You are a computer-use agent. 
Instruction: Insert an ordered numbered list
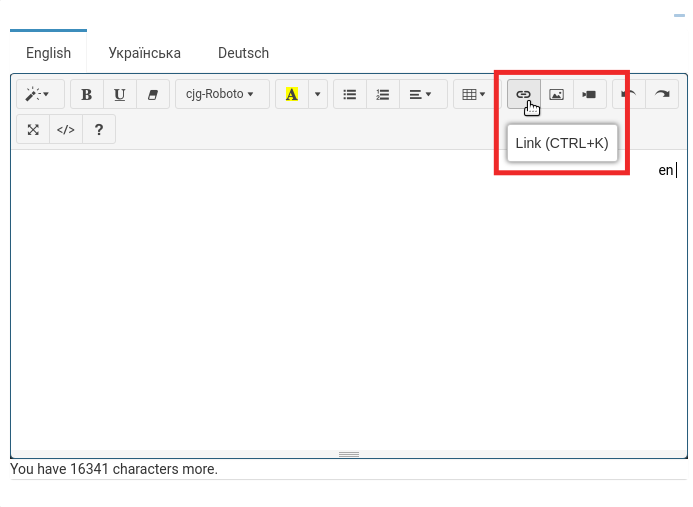[383, 94]
